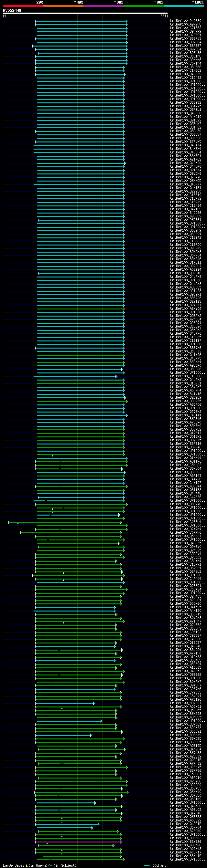Screen dimensions: 207x868
Task: Click the cyan =50char. scale legend bar
Action: tap(146, 866)
